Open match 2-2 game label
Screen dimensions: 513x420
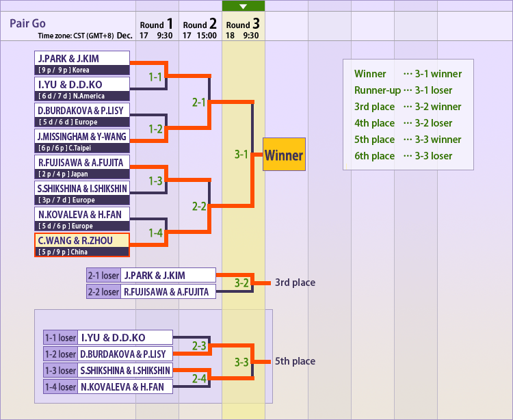199,206
